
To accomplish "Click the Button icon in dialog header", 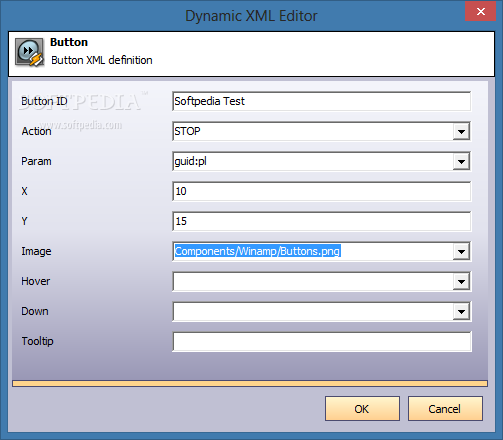I will coord(29,52).
